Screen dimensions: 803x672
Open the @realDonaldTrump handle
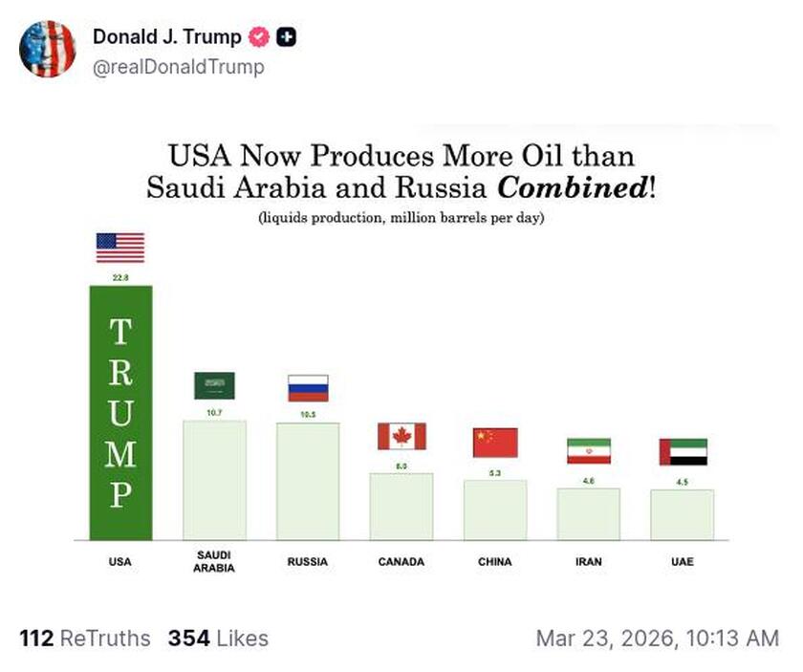coord(164,68)
